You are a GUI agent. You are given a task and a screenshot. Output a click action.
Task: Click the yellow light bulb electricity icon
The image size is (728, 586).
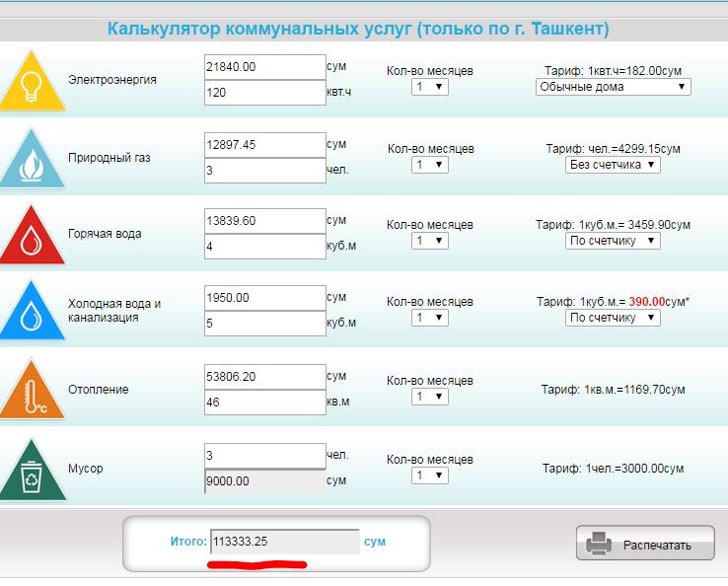pyautogui.click(x=33, y=82)
